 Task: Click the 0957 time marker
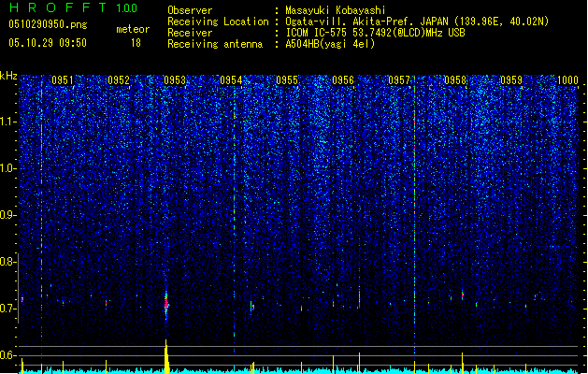399,80
